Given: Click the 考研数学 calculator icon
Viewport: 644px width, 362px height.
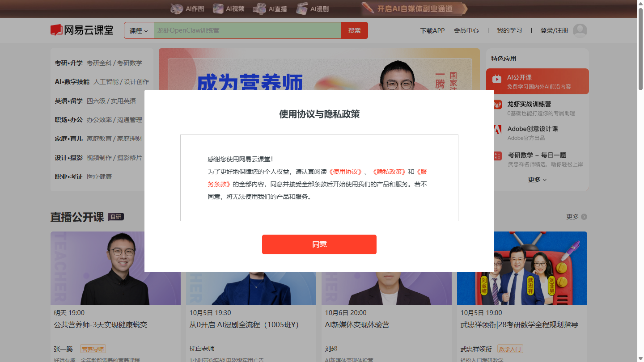Looking at the screenshot, I should (x=498, y=156).
